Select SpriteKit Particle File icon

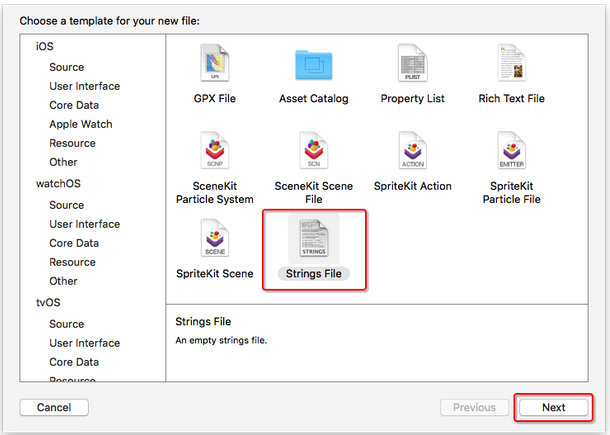coord(511,152)
